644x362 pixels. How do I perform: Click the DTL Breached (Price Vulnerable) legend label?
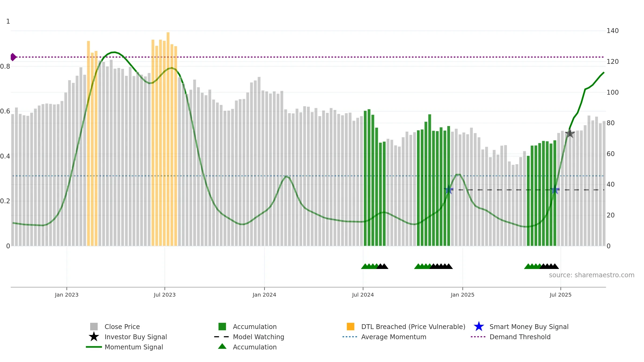[413, 327]
